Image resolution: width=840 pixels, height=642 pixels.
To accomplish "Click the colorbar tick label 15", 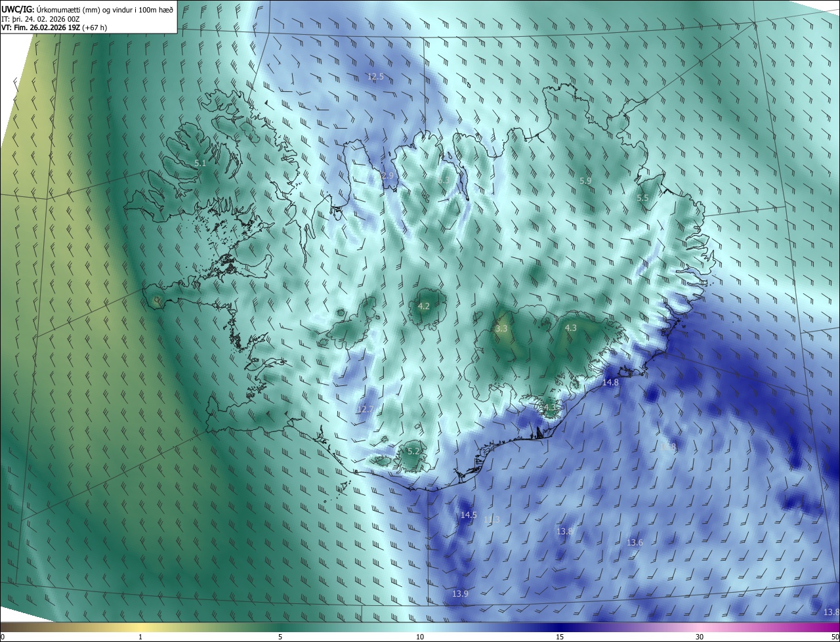I will click(x=560, y=637).
